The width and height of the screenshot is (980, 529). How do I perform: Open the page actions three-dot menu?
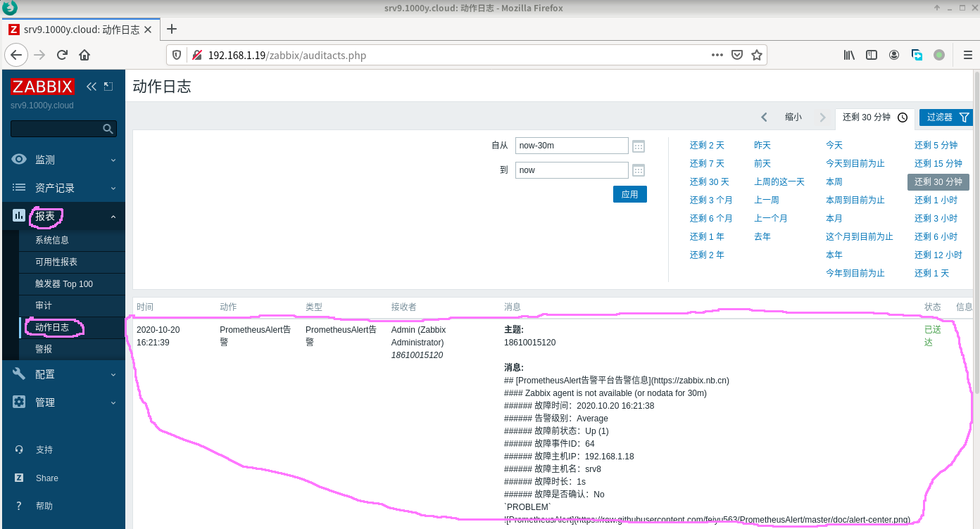tap(717, 55)
